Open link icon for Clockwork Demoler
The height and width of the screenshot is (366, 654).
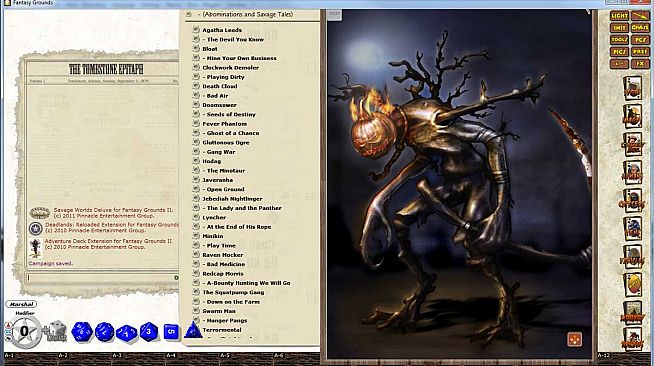196,67
